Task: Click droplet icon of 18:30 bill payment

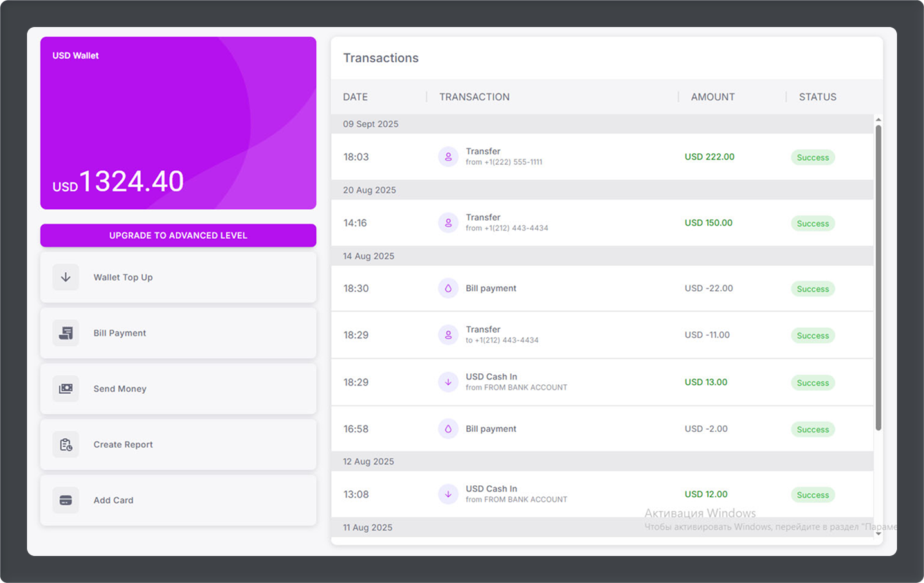Action: [x=448, y=288]
